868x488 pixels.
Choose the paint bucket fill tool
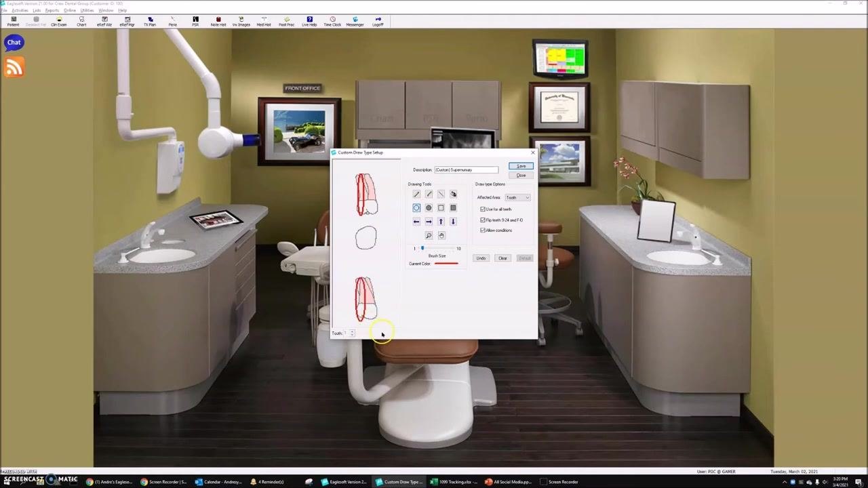click(454, 195)
